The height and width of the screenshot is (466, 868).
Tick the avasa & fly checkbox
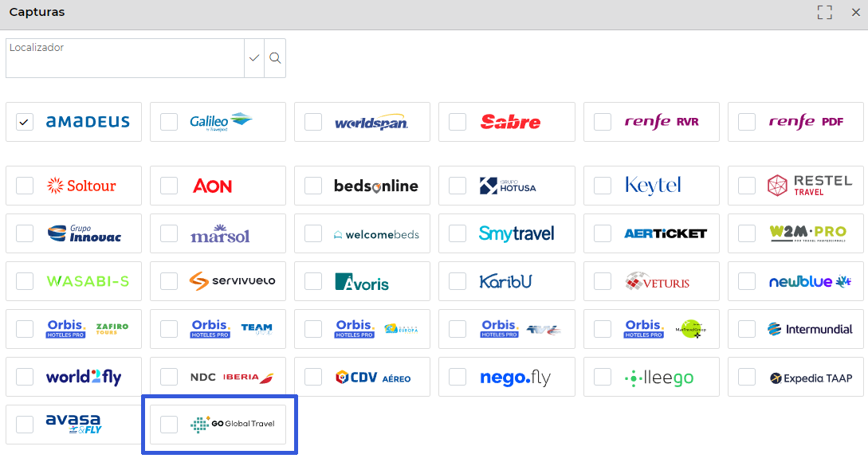25,425
